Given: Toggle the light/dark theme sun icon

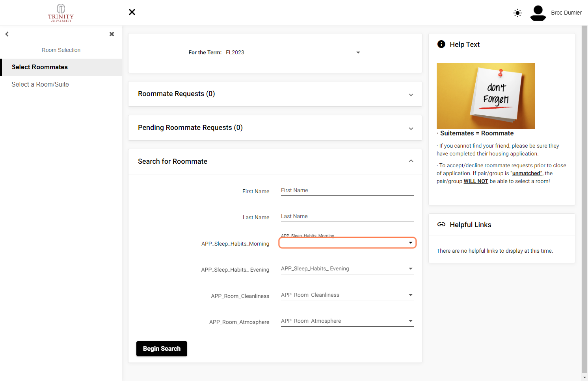Looking at the screenshot, I should (x=517, y=13).
